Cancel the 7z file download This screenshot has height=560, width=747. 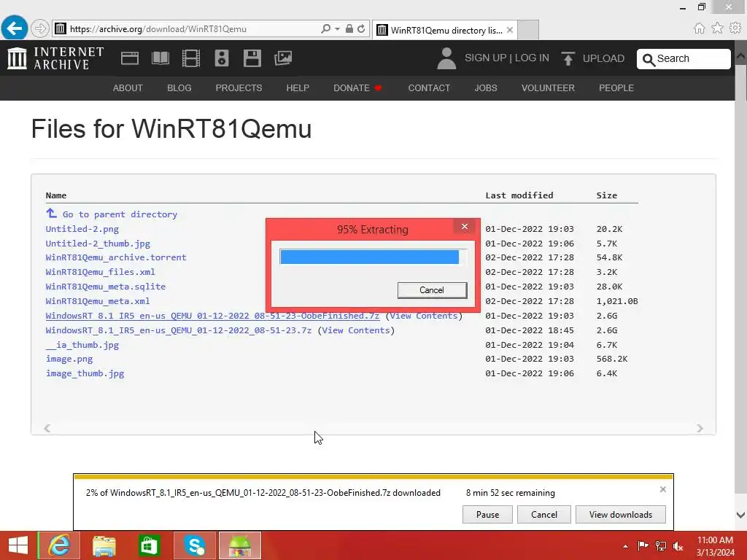pyautogui.click(x=544, y=515)
